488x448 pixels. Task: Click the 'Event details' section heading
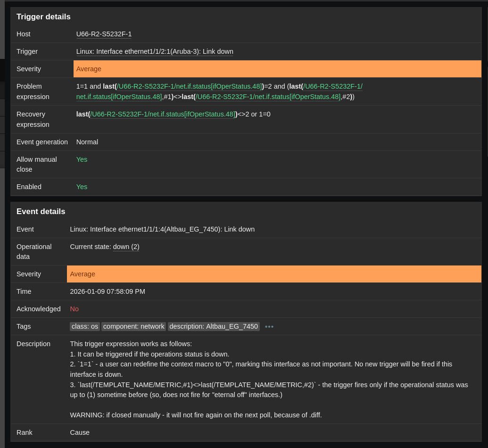(41, 212)
